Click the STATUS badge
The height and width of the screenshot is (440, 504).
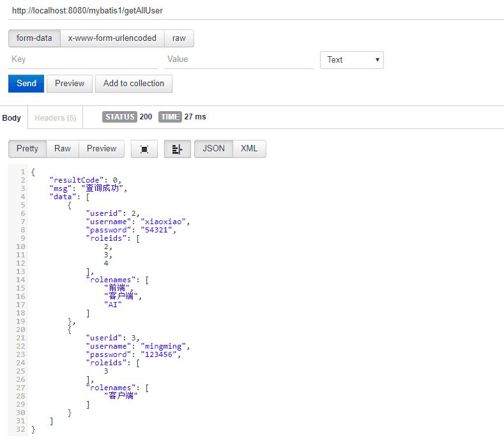coord(119,117)
